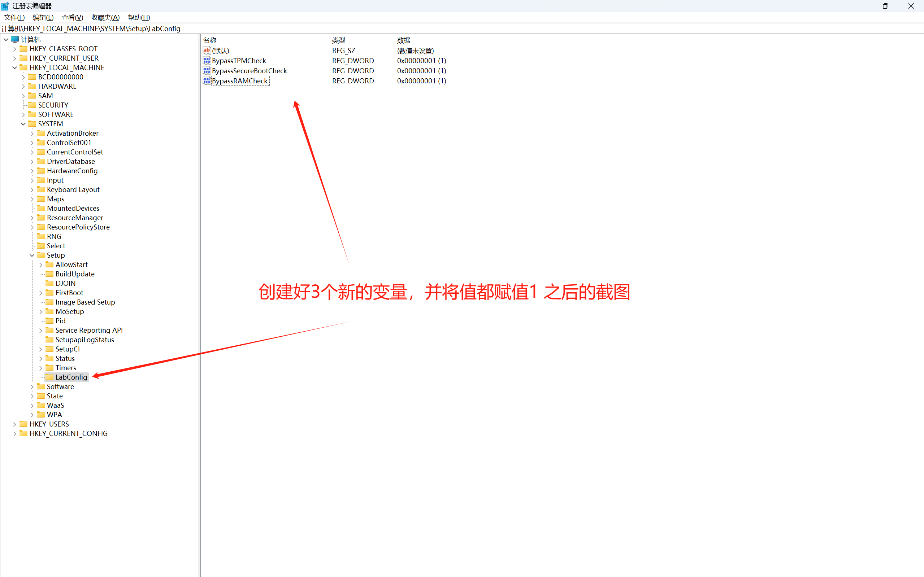Collapse the SYSTEM key chevron

point(23,124)
